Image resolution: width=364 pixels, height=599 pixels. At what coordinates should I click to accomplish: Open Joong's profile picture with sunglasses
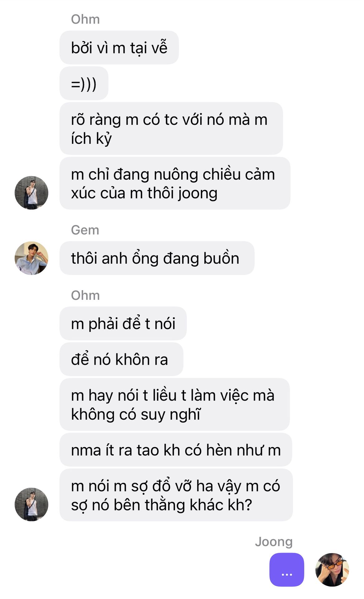[x=332, y=570]
